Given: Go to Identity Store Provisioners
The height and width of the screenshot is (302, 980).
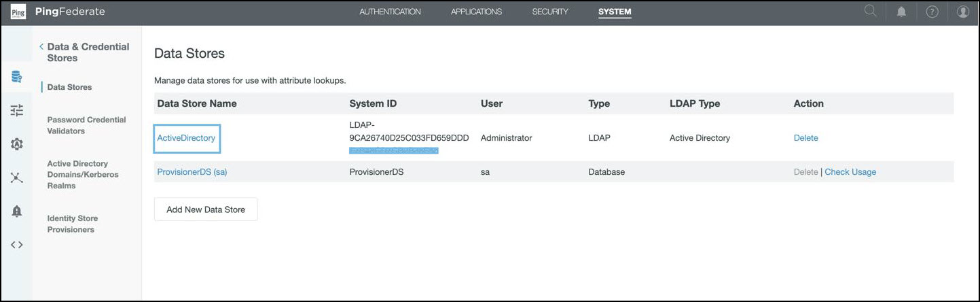Looking at the screenshot, I should [x=72, y=224].
